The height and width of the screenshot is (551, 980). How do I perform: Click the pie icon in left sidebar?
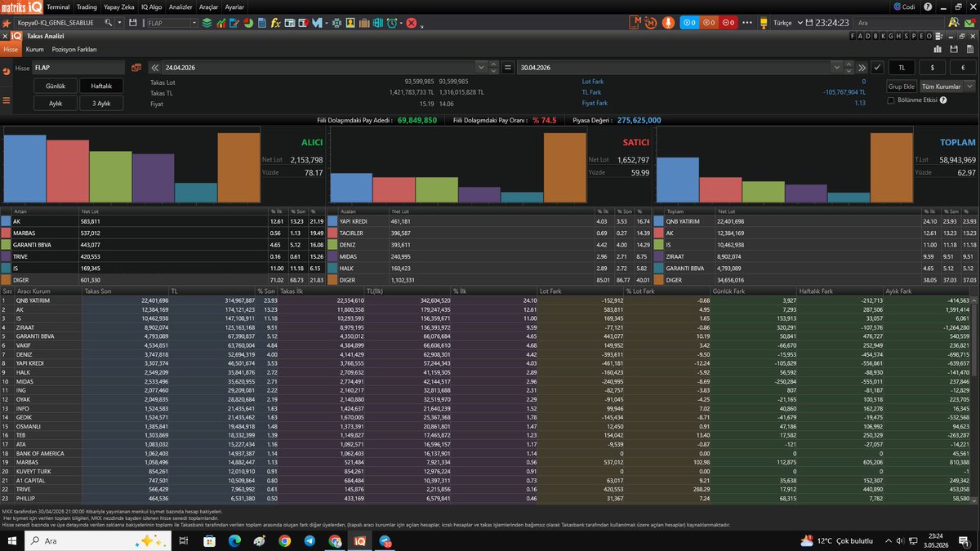point(6,71)
